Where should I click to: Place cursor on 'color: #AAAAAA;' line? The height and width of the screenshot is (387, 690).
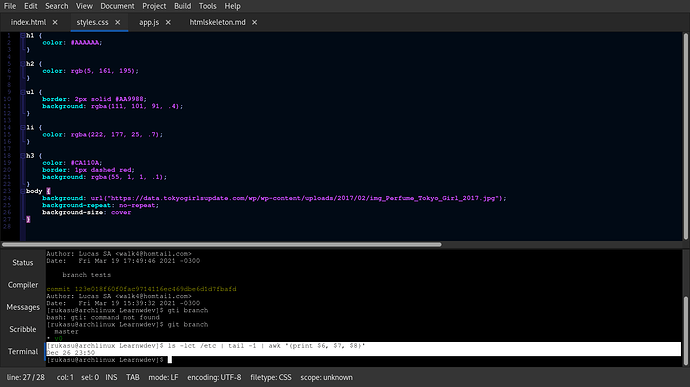72,43
